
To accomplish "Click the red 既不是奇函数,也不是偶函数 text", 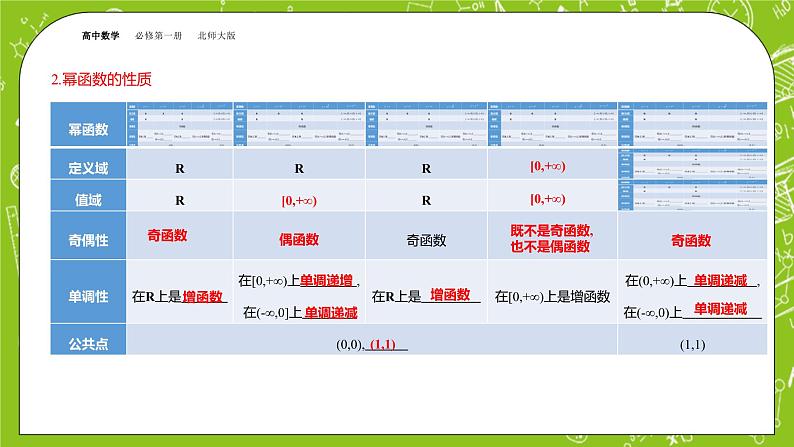I will coord(552,239).
